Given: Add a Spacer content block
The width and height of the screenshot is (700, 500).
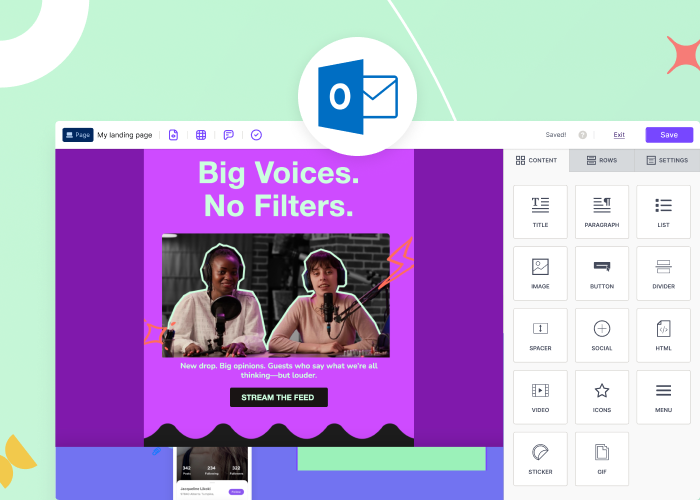Looking at the screenshot, I should click(540, 335).
